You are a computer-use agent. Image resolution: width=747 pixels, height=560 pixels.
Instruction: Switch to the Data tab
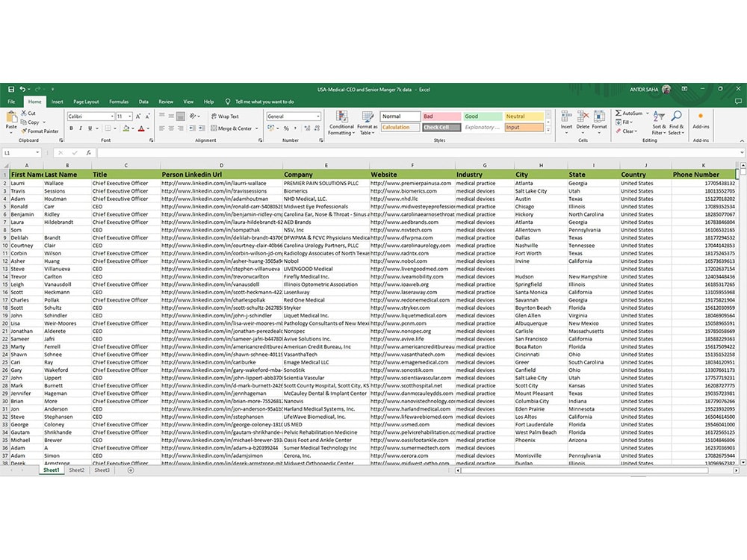143,102
